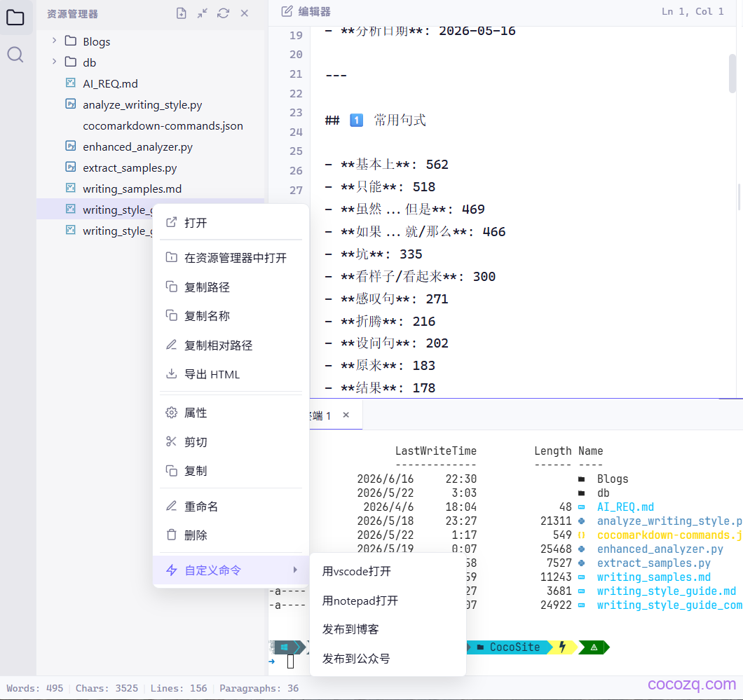Select the db folder
The height and width of the screenshot is (700, 743).
tap(151, 62)
